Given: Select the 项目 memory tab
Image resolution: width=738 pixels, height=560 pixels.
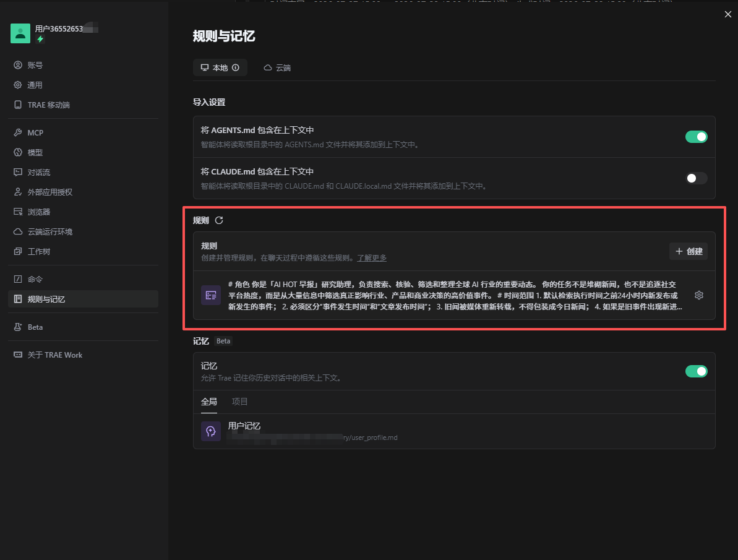Looking at the screenshot, I should (239, 402).
